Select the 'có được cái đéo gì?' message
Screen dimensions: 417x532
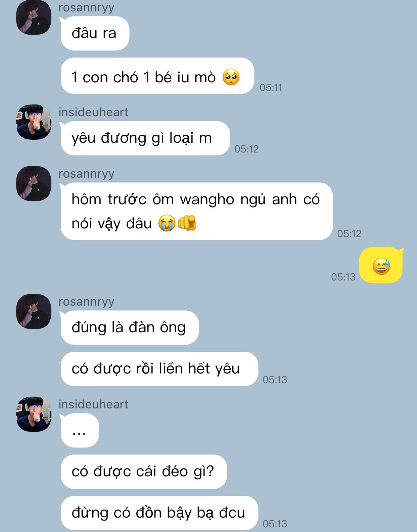pos(144,472)
